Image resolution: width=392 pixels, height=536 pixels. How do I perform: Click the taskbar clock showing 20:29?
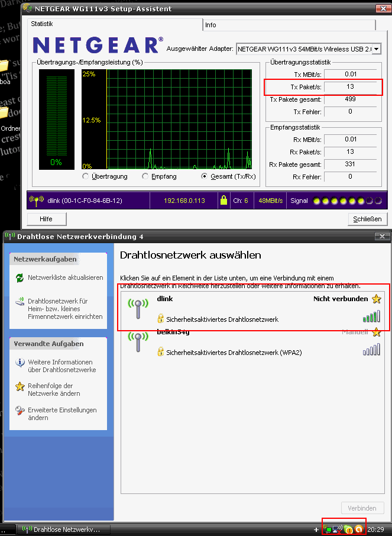(375, 530)
